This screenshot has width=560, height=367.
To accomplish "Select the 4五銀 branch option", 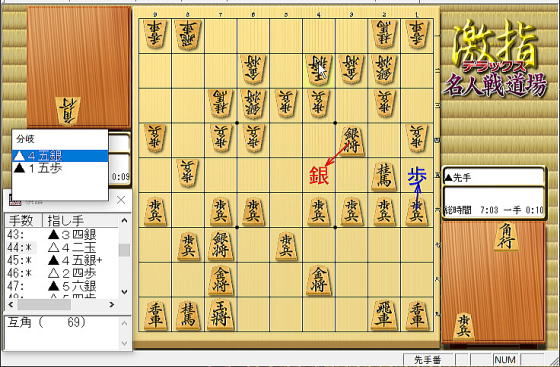I will point(60,156).
